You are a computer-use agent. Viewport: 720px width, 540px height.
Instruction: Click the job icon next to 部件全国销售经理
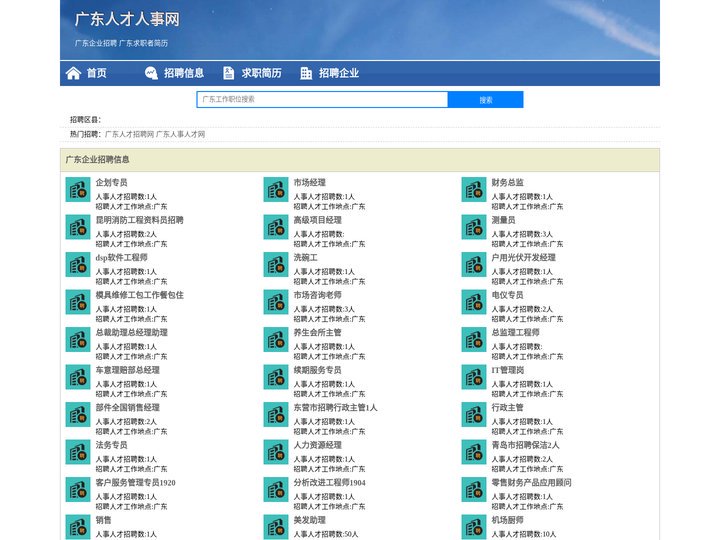78,415
